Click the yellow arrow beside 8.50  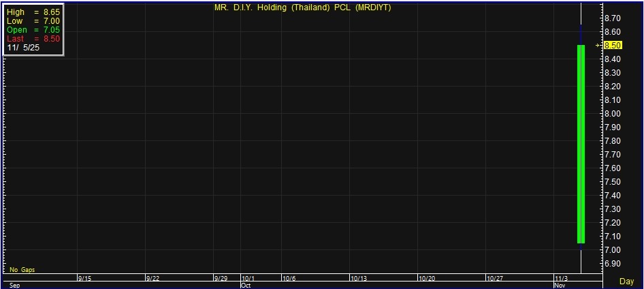tap(598, 46)
